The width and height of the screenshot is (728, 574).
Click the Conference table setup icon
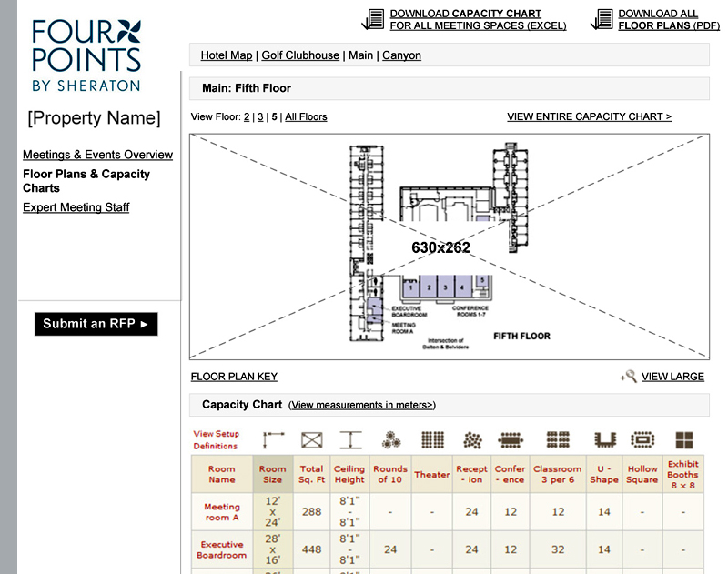pyautogui.click(x=511, y=440)
